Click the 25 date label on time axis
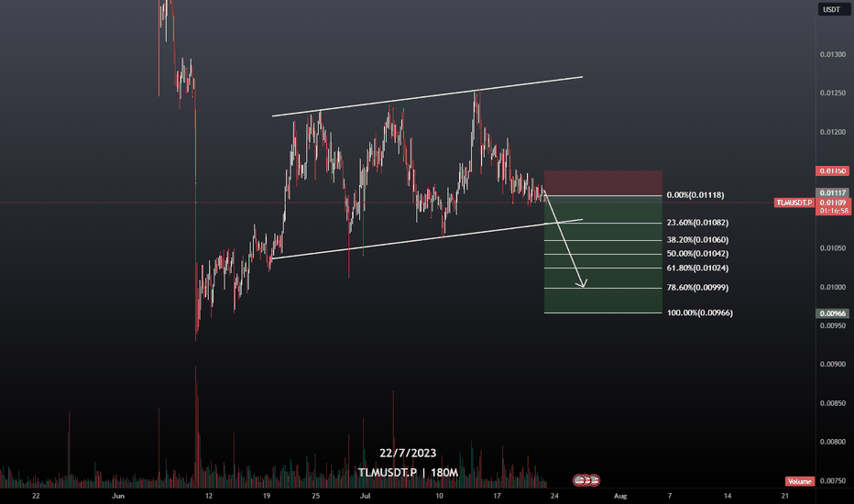The width and height of the screenshot is (854, 504). (316, 496)
